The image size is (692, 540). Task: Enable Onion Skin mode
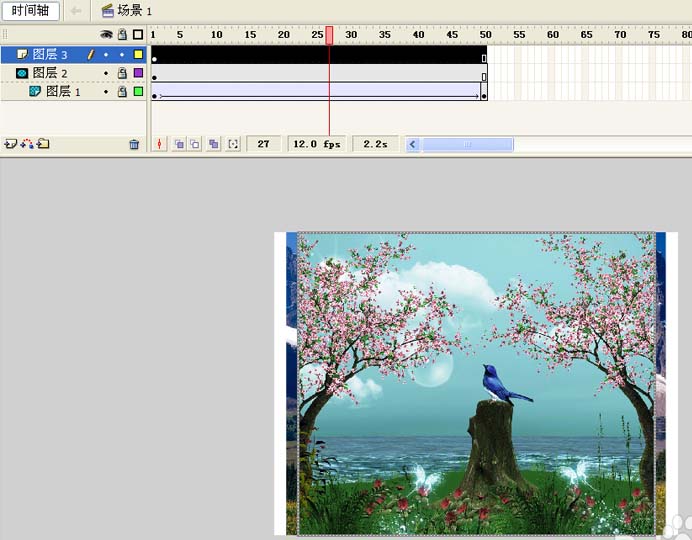tap(179, 144)
